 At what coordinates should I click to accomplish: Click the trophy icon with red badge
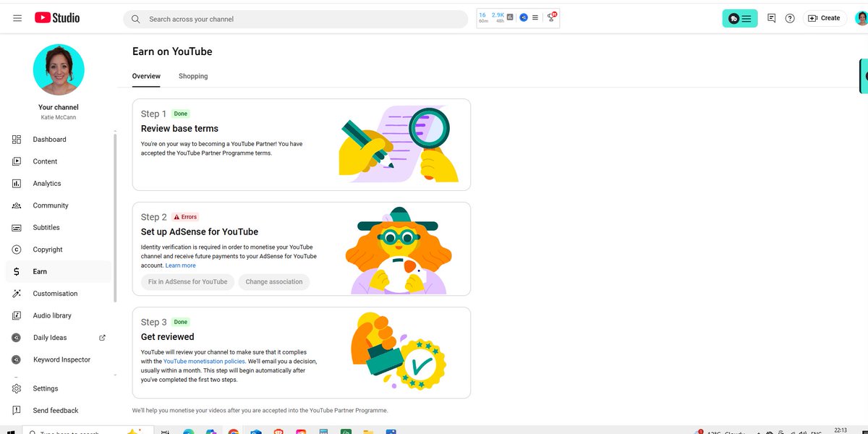(552, 17)
